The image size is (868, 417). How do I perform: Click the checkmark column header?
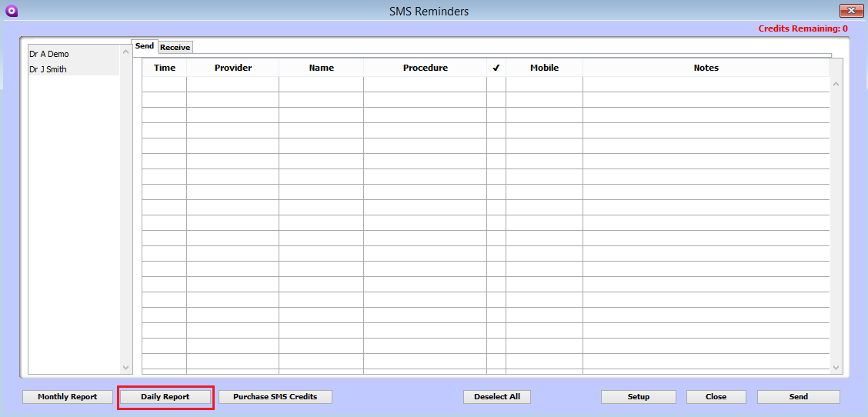pos(496,68)
